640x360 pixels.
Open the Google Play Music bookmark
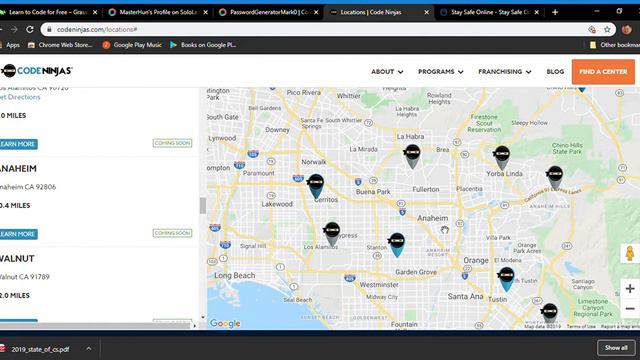point(132,45)
